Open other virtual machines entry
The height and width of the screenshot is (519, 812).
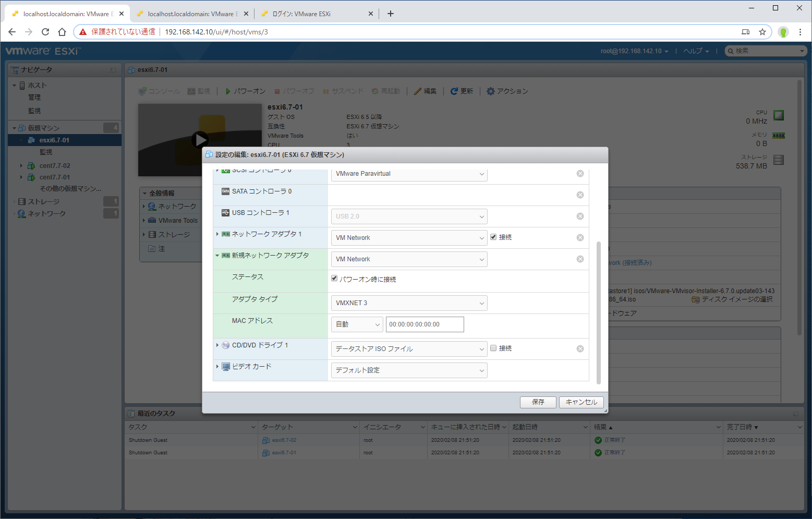click(x=70, y=189)
